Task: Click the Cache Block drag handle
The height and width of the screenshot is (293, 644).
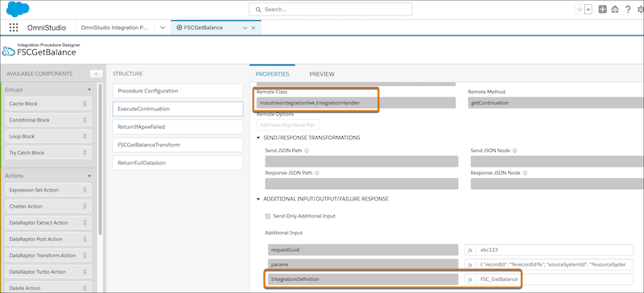Action: pos(85,104)
